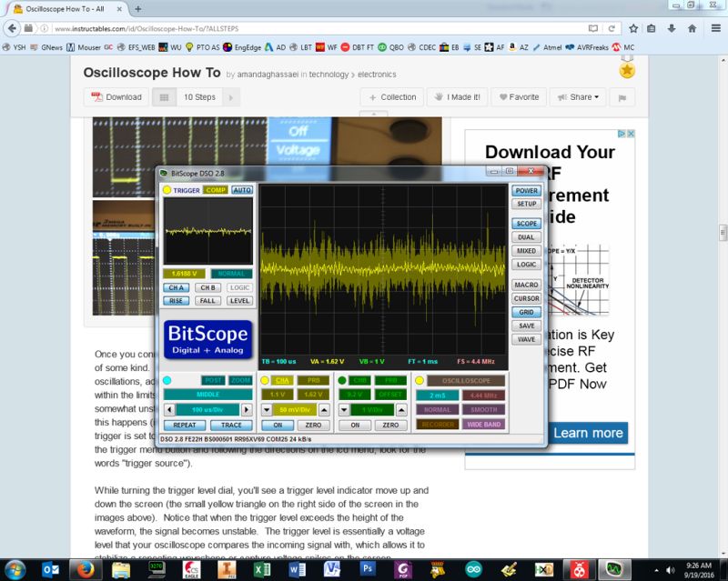Open the Firefox downloads arrow icon

tap(672, 28)
